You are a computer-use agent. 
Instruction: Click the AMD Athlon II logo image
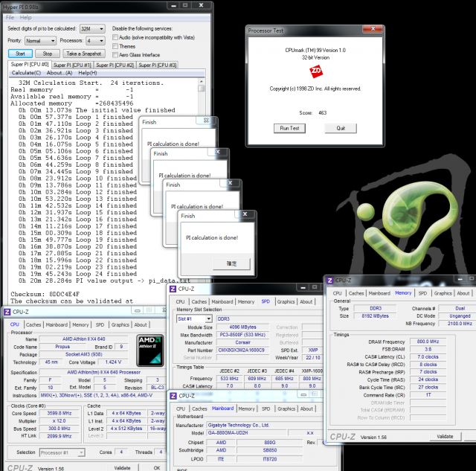pos(150,350)
